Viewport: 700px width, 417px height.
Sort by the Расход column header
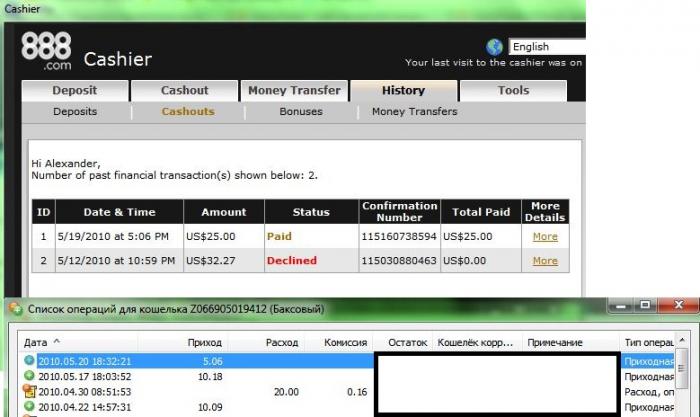(x=266, y=342)
